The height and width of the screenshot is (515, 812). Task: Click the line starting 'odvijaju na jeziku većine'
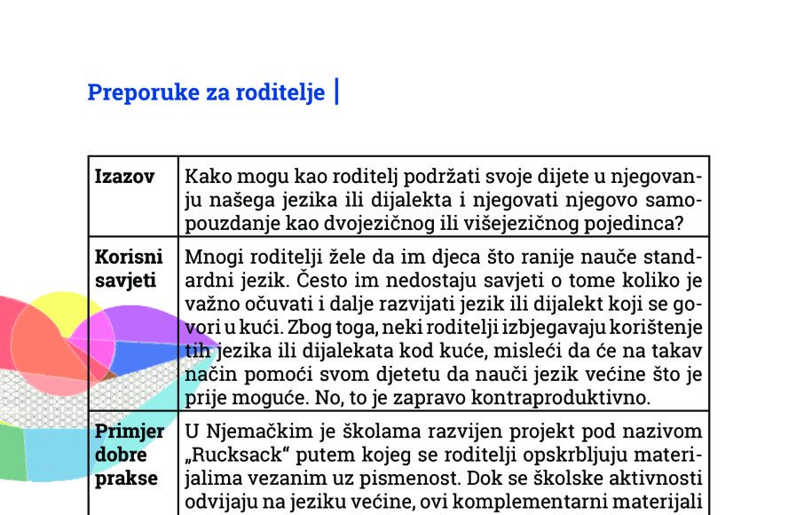(444, 502)
